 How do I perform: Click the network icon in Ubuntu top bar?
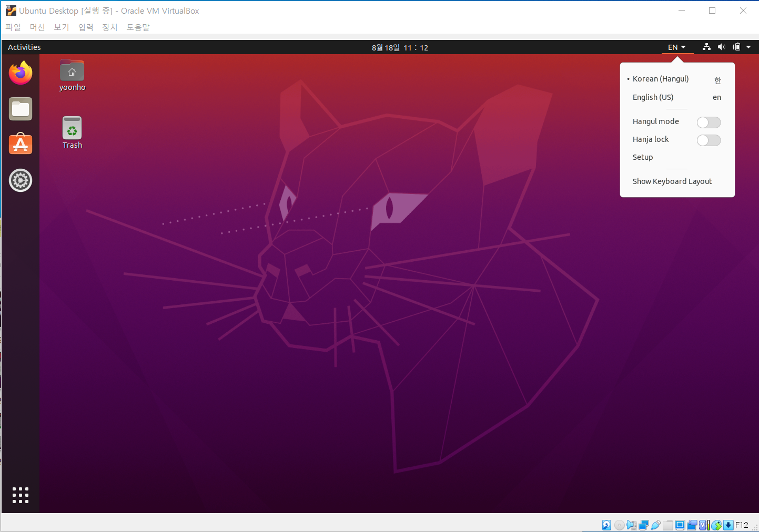tap(706, 47)
